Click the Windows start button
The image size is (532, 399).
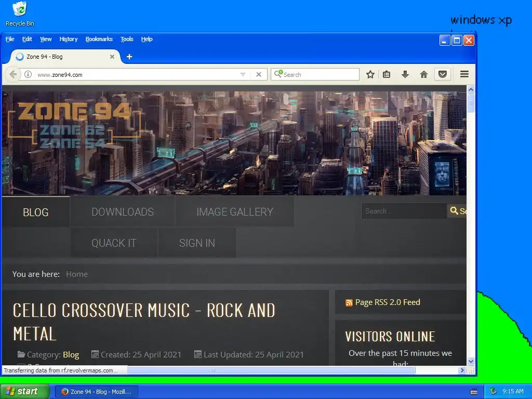tap(24, 392)
